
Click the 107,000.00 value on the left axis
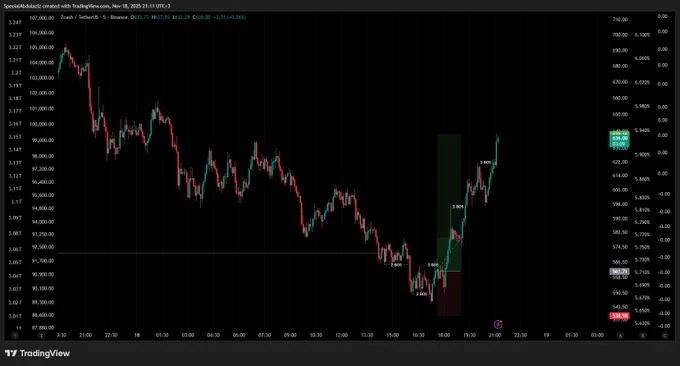42,18
